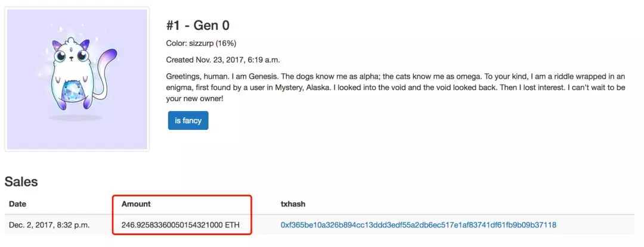
Task: Click the "#1 - Gen 0" title
Action: coord(198,26)
